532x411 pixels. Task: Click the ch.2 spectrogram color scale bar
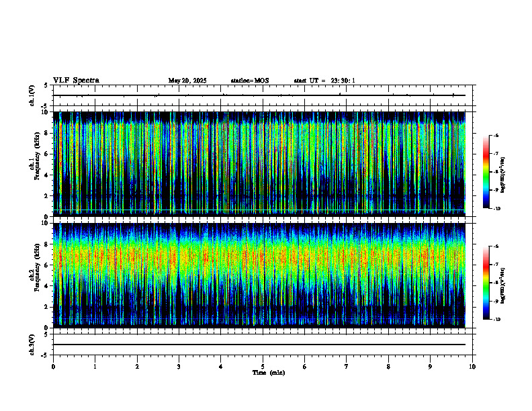tap(486, 283)
